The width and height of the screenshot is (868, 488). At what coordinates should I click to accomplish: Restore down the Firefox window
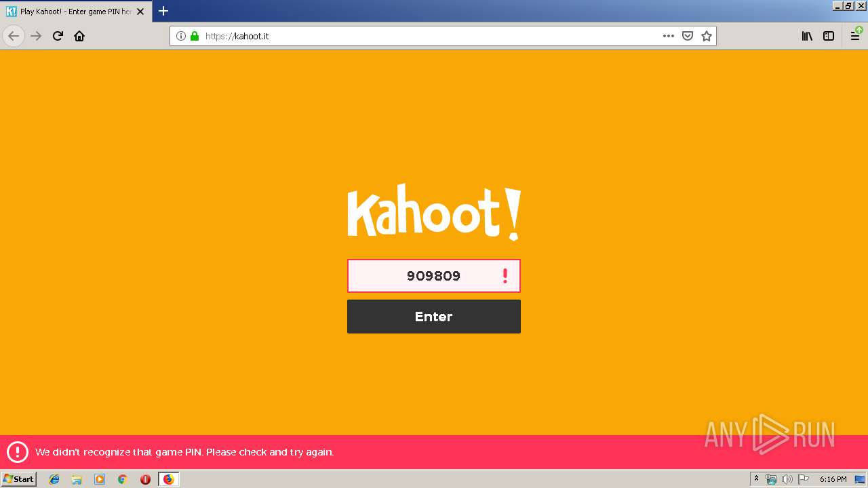click(848, 5)
